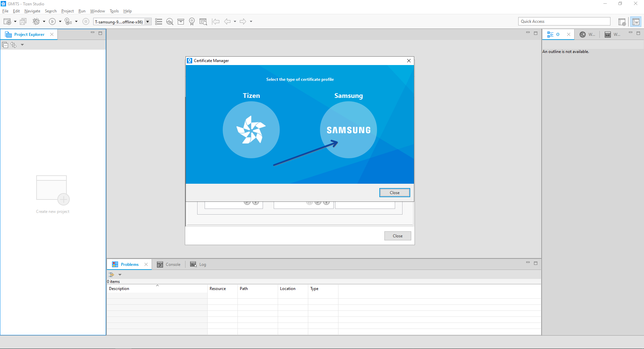Viewport: 644px width, 349px height.
Task: Click the Create new project placeholder
Action: point(53,194)
